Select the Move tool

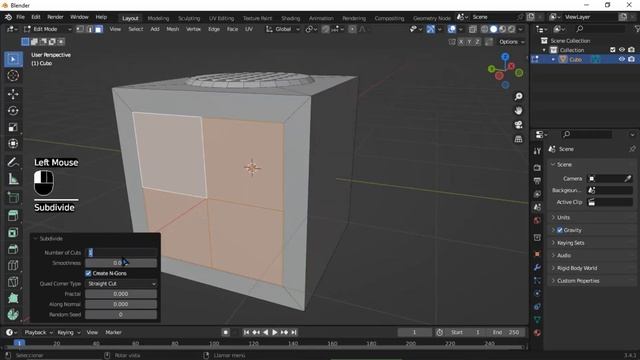coord(13,94)
